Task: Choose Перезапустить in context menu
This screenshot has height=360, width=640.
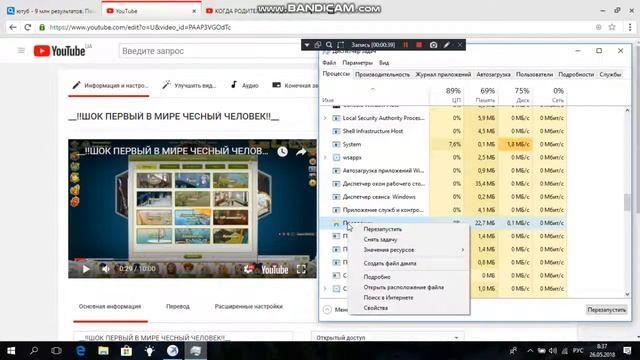Action: click(409, 229)
